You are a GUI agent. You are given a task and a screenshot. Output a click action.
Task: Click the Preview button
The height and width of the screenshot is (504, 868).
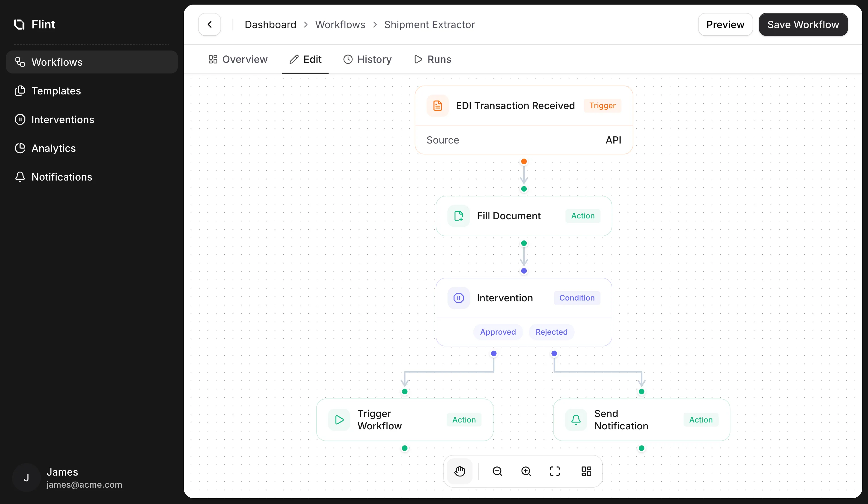[725, 24]
